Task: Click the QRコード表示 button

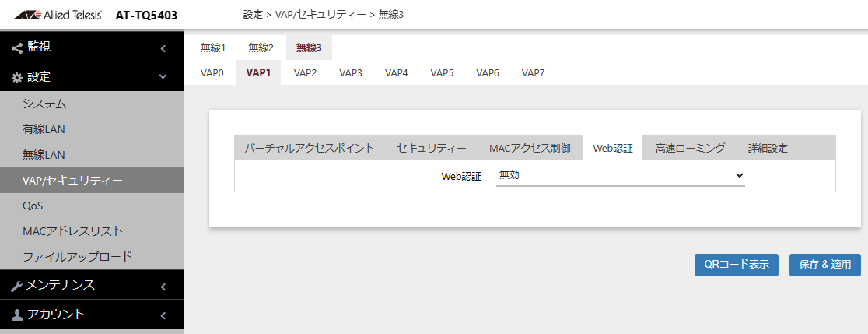Action: click(x=737, y=265)
